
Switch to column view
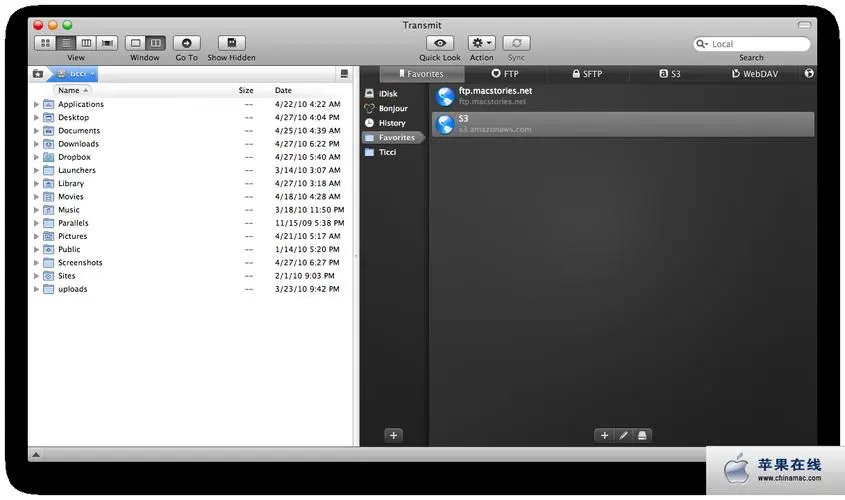(86, 43)
